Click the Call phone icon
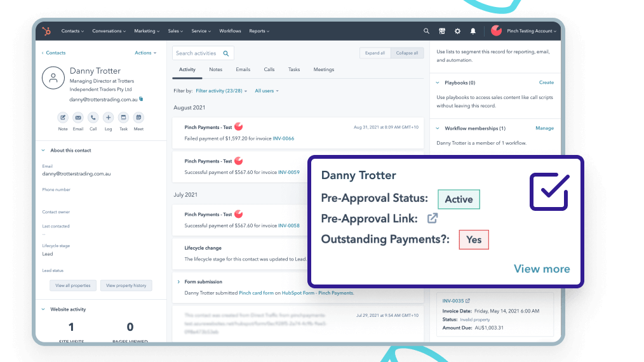 pos(93,117)
